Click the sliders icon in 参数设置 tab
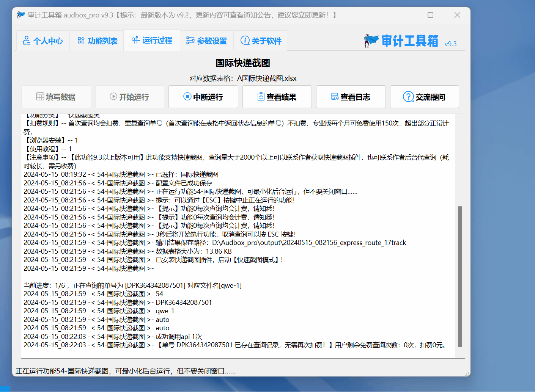Viewport: 535px width, 392px height. tap(190, 41)
